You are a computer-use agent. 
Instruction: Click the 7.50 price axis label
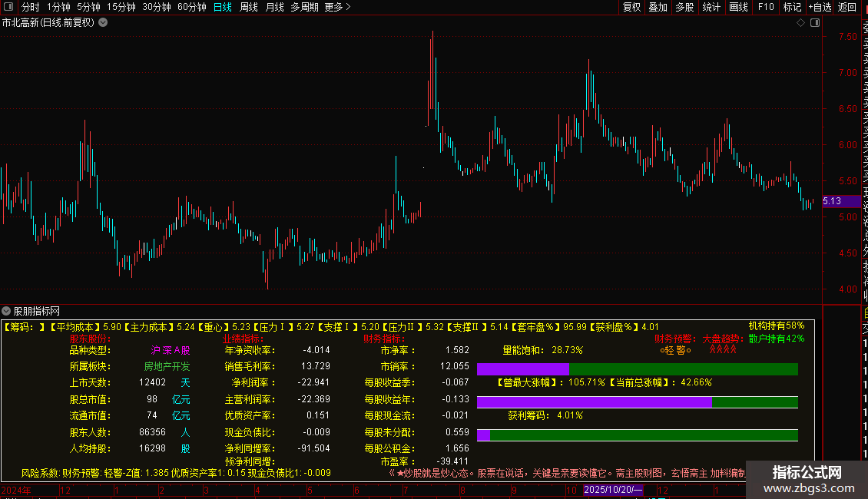847,37
